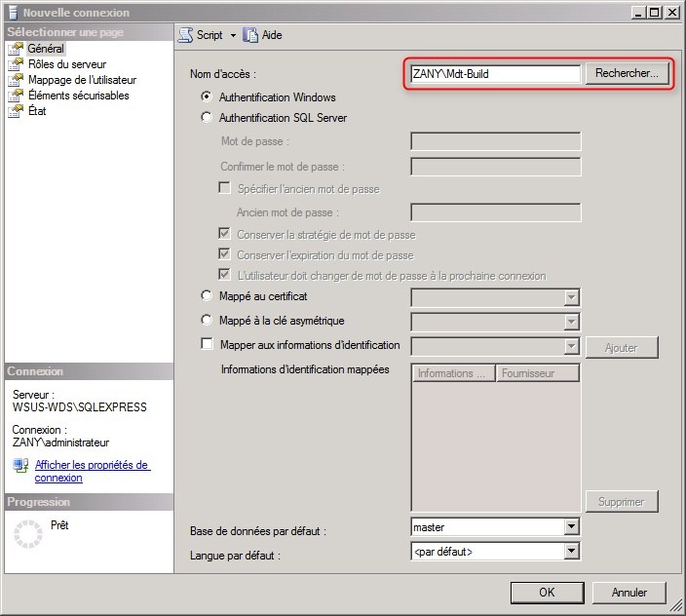
Task: Confirm with the OK button
Action: coord(547,593)
